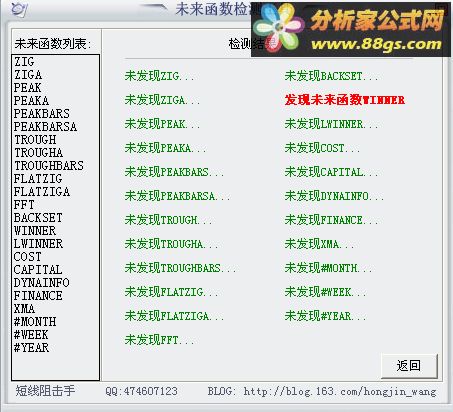Select PEAKA in the function list
This screenshot has width=453, height=412.
31,101
